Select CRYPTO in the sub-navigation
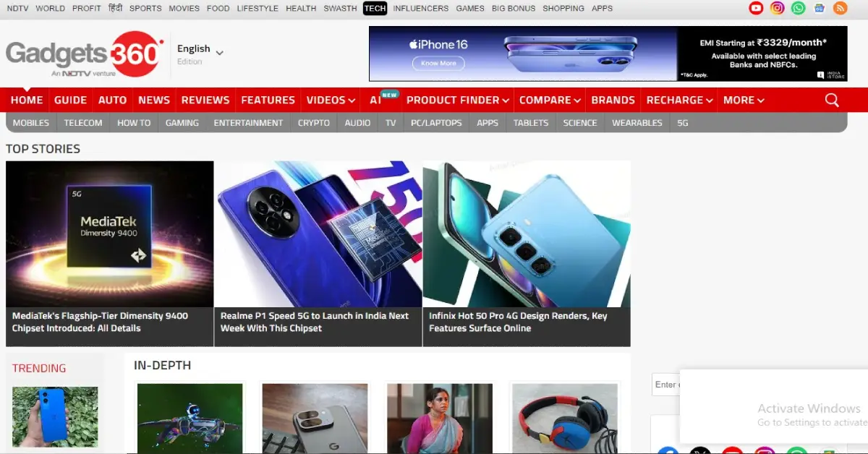 [x=314, y=123]
